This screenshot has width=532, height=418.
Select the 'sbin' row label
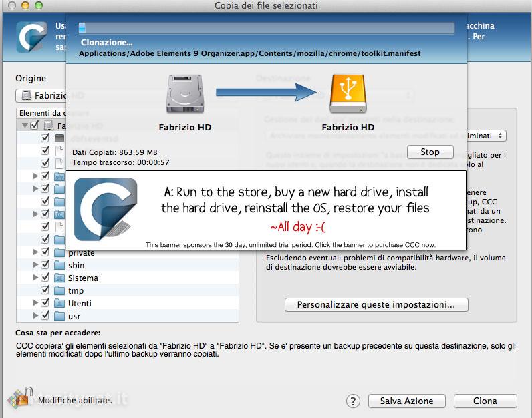pyautogui.click(x=76, y=266)
